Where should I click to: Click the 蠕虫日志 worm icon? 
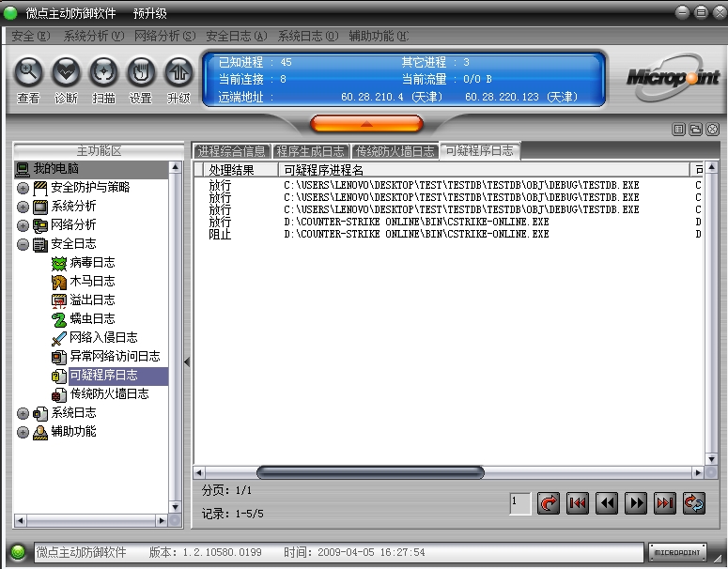(x=59, y=319)
